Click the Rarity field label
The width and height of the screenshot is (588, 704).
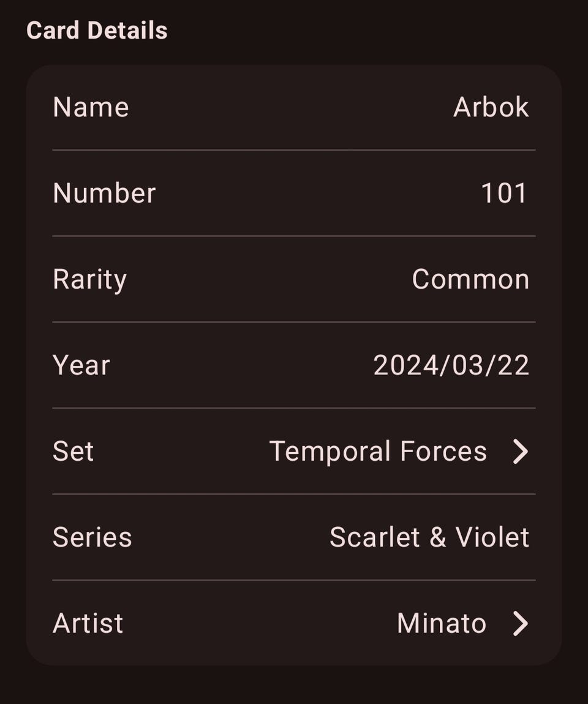click(89, 279)
